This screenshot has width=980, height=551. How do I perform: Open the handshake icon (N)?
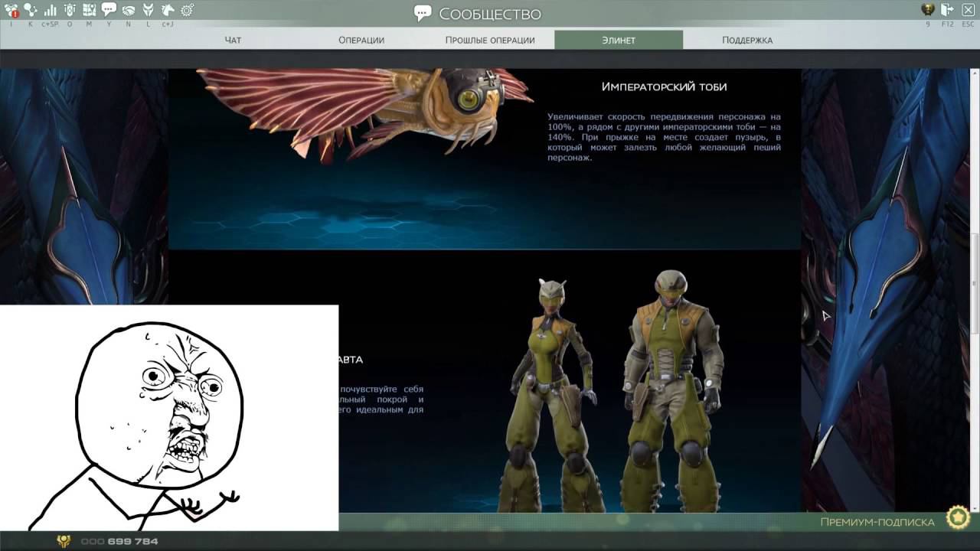tap(129, 10)
